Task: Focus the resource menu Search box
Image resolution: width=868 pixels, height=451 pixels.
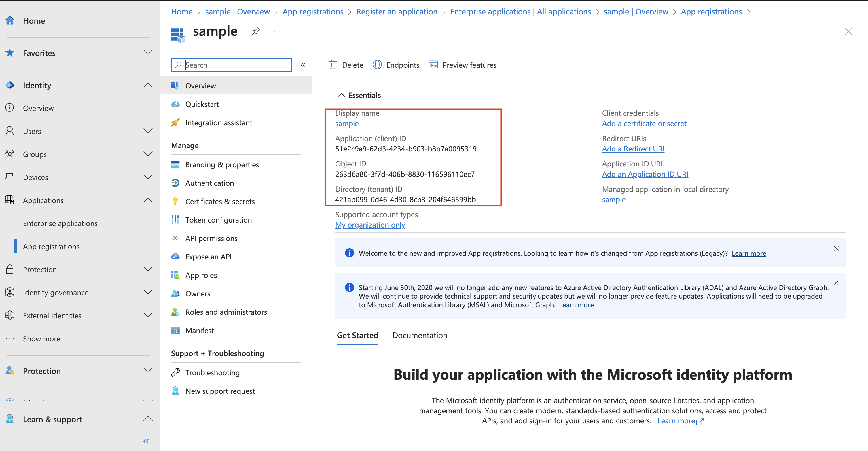Action: point(236,65)
